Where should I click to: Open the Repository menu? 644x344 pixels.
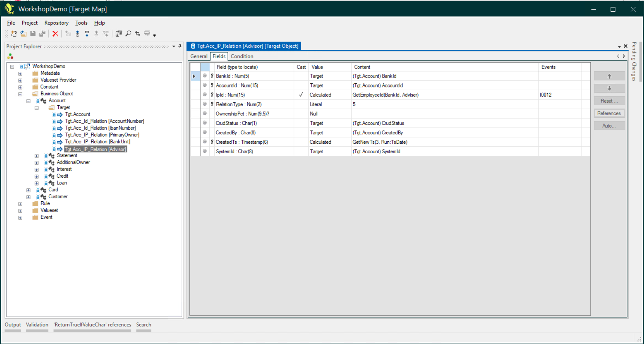pos(56,23)
